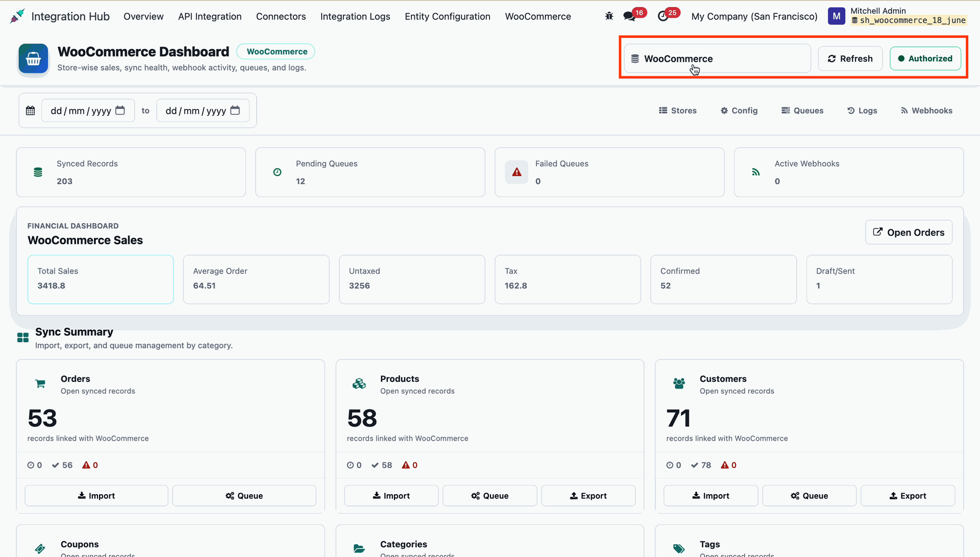This screenshot has width=980, height=557.
Task: Go to Logs link
Action: 862,110
